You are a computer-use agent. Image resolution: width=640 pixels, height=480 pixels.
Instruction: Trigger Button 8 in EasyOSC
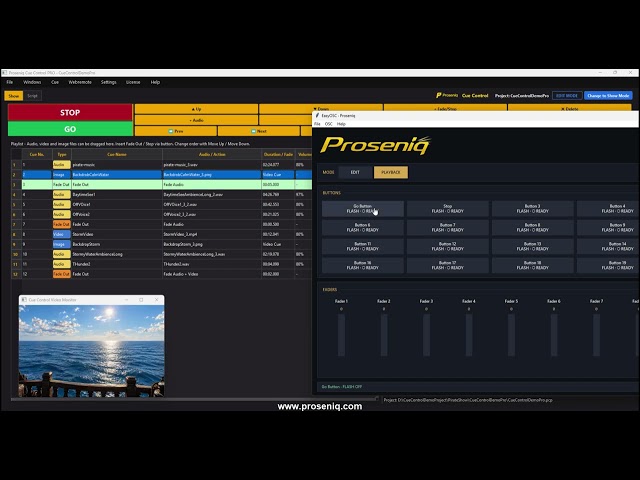point(533,227)
